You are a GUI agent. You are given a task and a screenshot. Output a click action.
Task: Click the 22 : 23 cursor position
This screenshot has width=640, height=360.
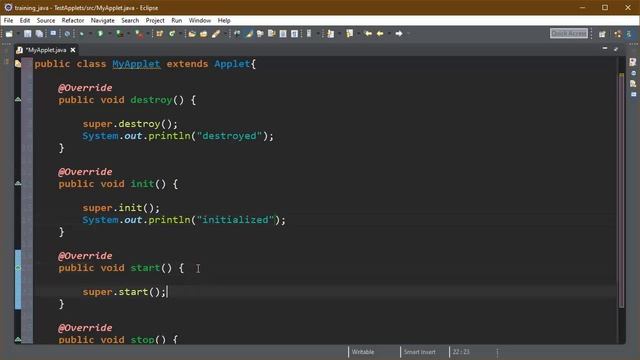[461, 352]
